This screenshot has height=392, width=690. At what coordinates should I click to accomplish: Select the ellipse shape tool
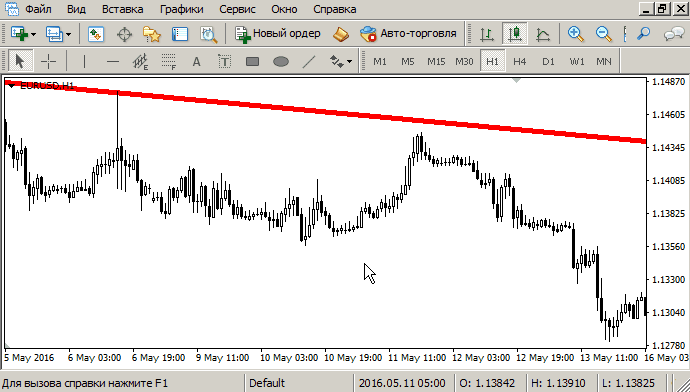coord(281,62)
